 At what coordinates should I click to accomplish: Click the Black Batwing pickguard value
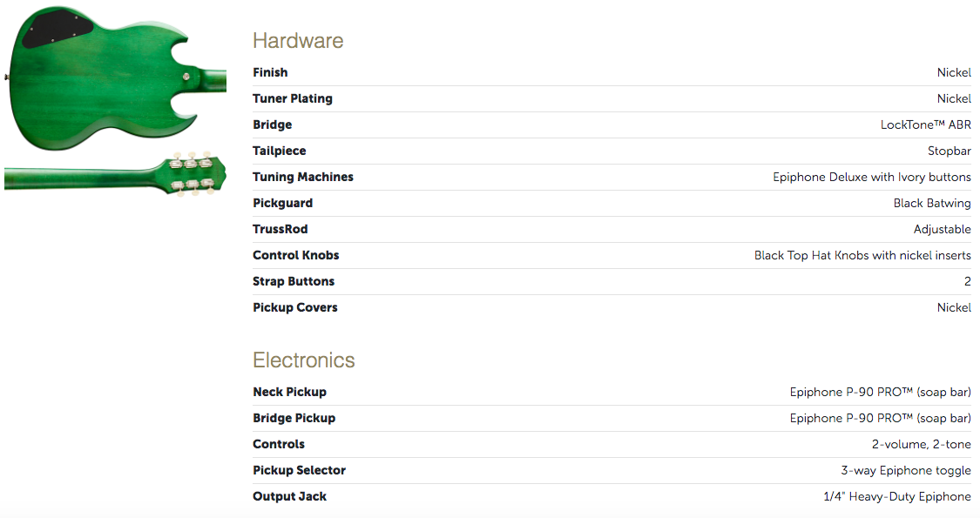932,203
